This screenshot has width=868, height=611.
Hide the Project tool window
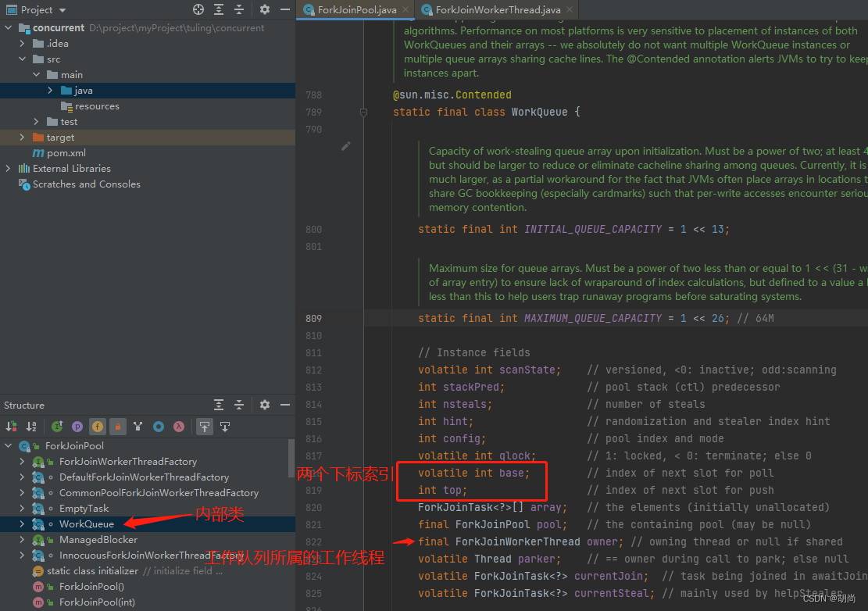click(285, 9)
